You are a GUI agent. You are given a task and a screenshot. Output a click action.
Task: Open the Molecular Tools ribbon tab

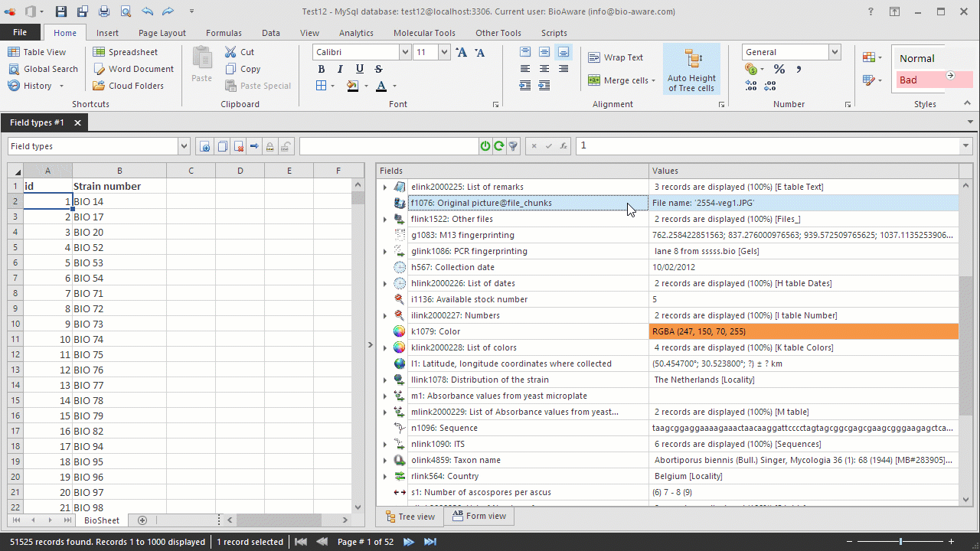click(423, 33)
